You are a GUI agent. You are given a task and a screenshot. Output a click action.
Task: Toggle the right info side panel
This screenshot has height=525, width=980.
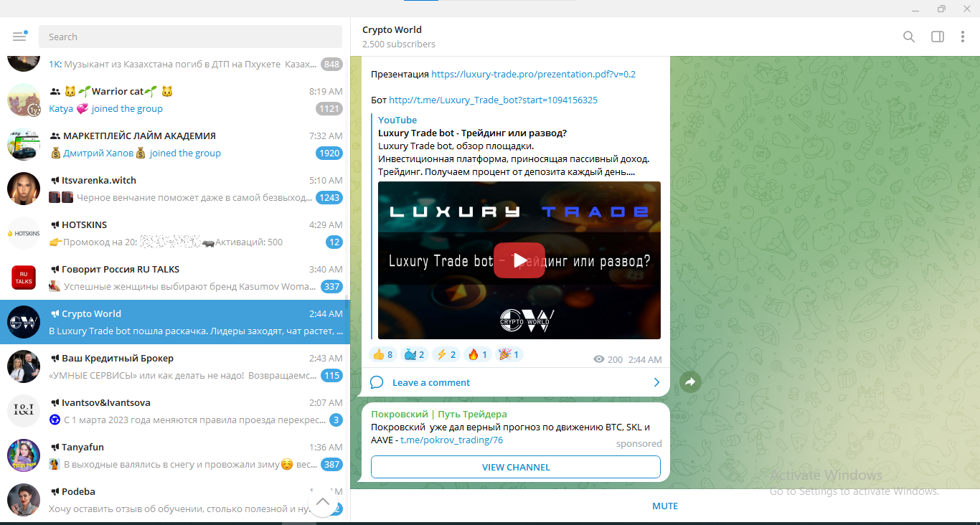937,37
